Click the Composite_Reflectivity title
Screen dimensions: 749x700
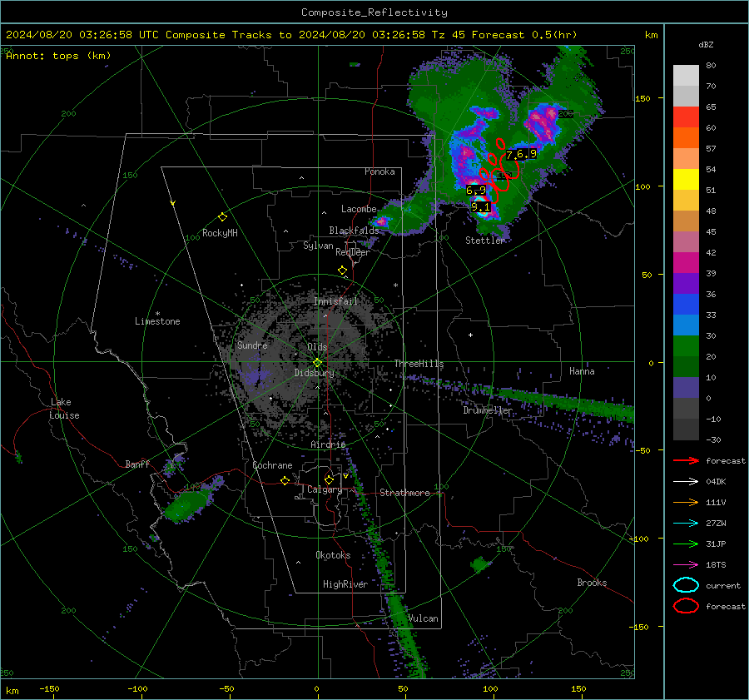(x=374, y=12)
